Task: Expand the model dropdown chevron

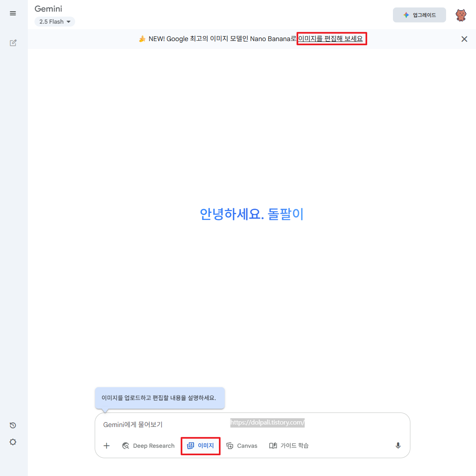Action: pyautogui.click(x=69, y=22)
